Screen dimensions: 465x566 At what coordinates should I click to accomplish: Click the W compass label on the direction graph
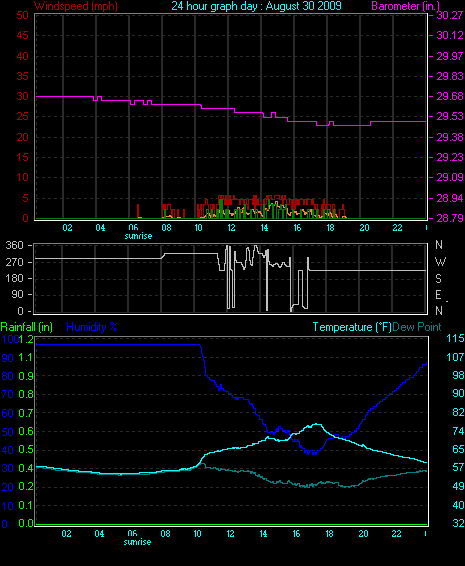(x=440, y=261)
